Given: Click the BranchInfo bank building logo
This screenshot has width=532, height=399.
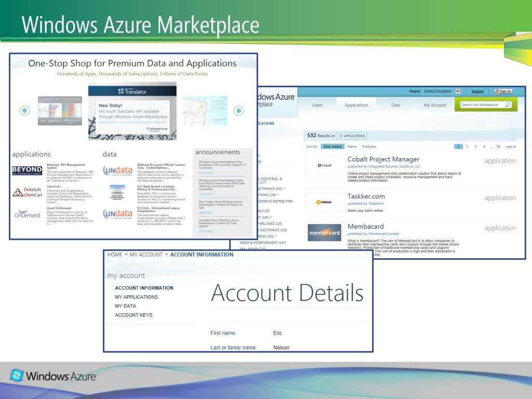Looking at the screenshot, I should (117, 192).
